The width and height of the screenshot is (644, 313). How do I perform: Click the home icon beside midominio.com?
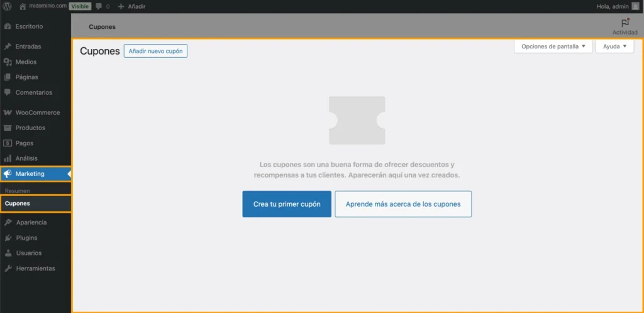point(23,6)
